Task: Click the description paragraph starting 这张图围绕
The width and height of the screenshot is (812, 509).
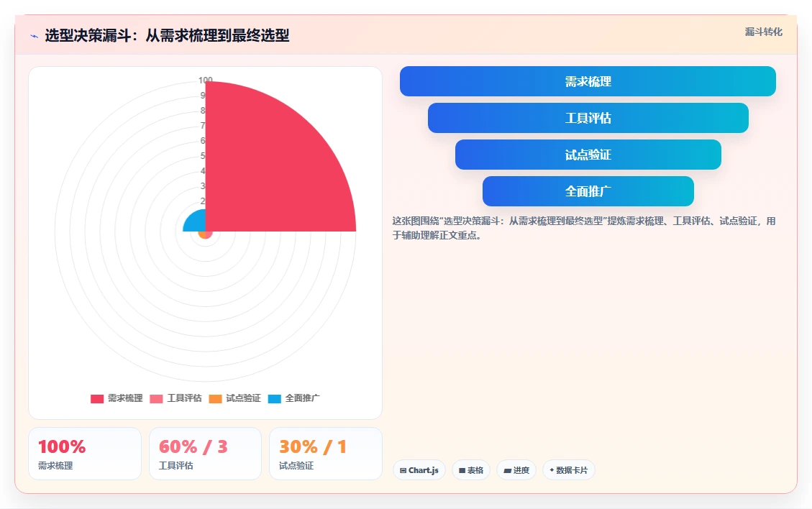Action: [x=583, y=228]
